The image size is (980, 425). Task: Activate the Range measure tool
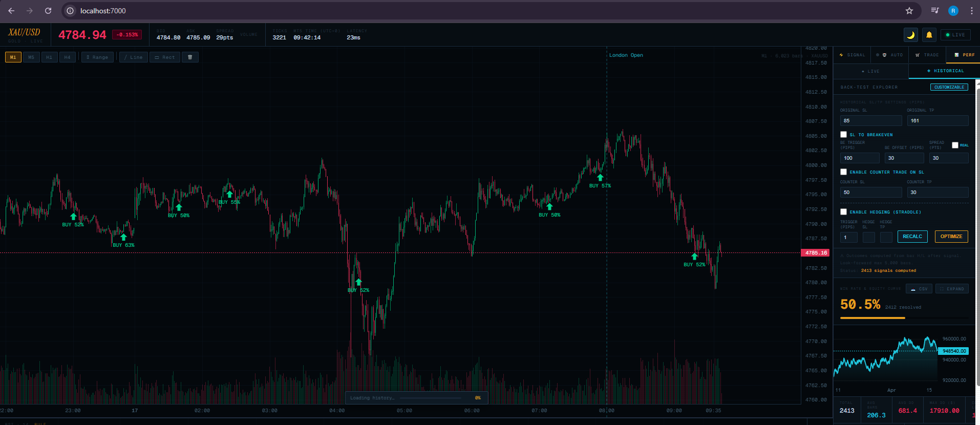tap(97, 57)
